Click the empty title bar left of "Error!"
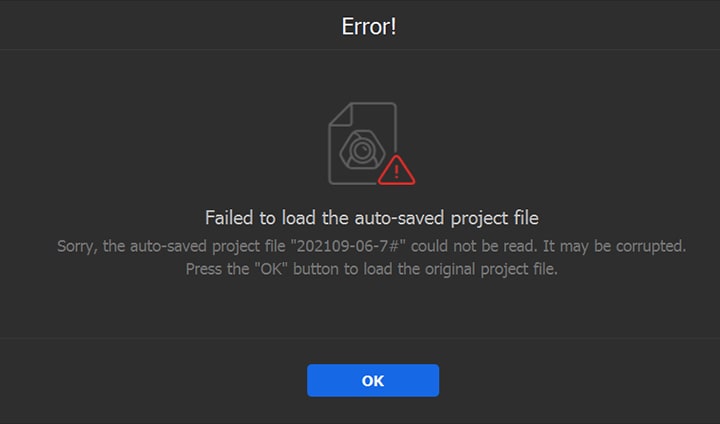 pyautogui.click(x=150, y=26)
